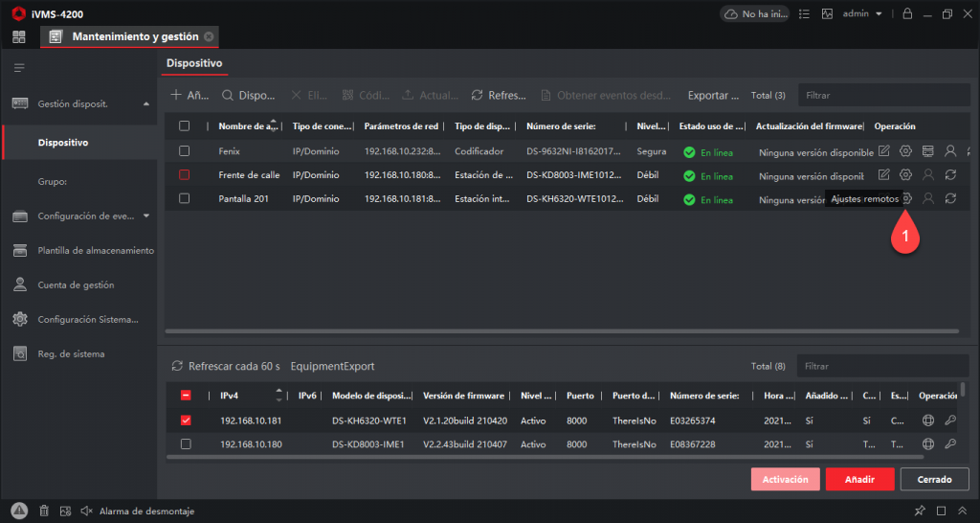Expand the admin user dropdown
The height and width of the screenshot is (523, 980).
coord(862,13)
